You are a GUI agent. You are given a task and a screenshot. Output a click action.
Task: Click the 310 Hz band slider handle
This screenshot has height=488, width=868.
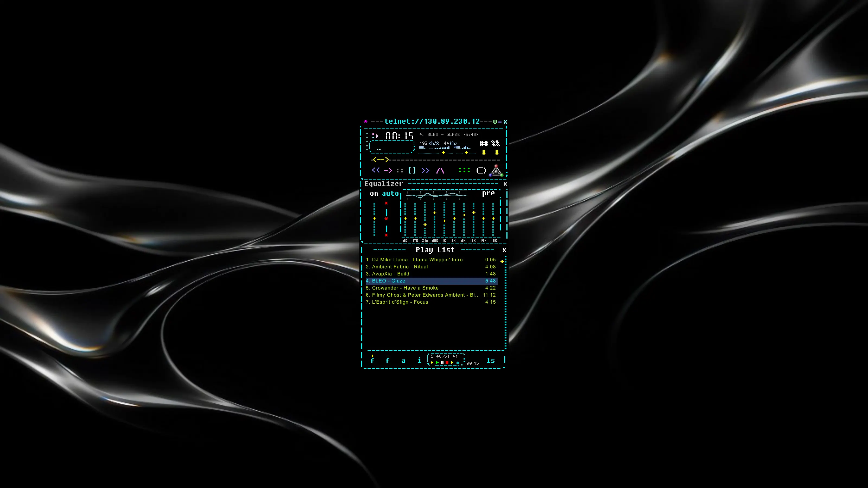(x=425, y=225)
